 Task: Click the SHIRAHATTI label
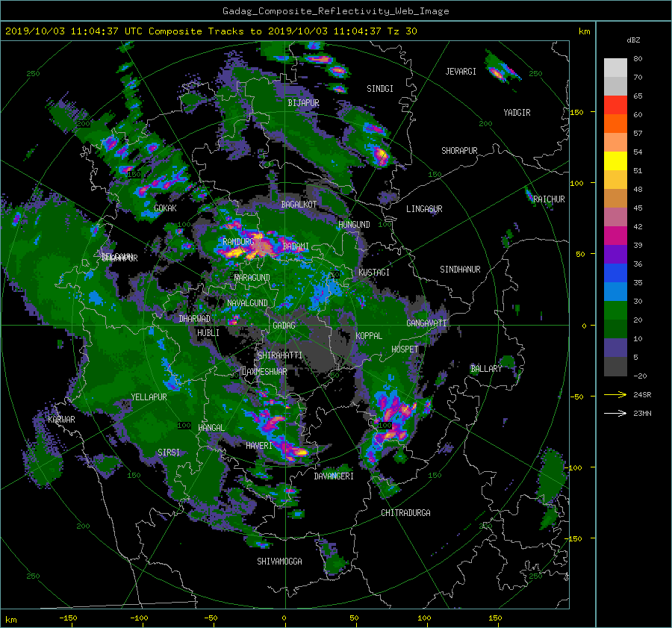[280, 355]
